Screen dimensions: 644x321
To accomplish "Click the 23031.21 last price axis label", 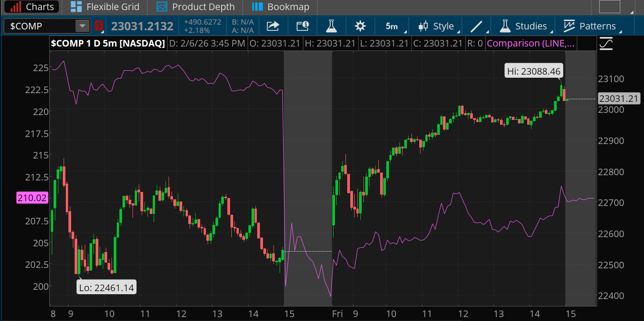I will tap(619, 99).
